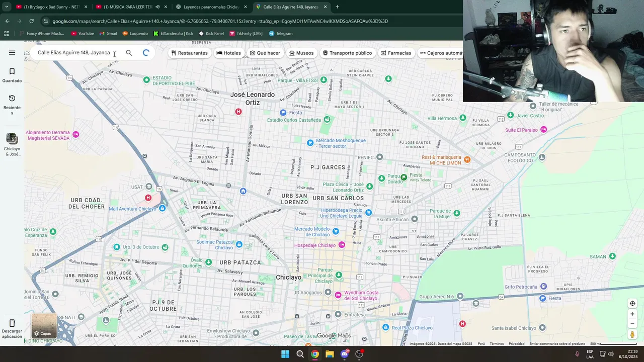The width and height of the screenshot is (644, 362).
Task: Open a new browser tab
Action: (337, 7)
